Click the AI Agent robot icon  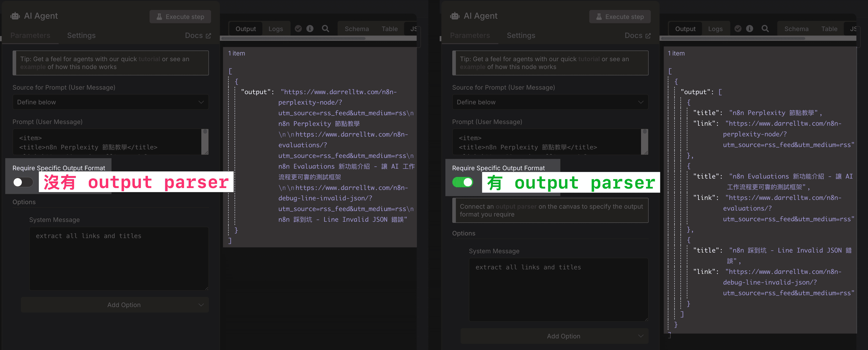click(x=15, y=15)
